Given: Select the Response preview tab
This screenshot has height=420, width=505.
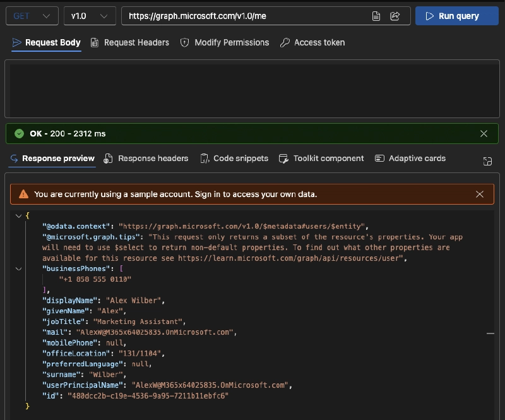Looking at the screenshot, I should pyautogui.click(x=52, y=159).
